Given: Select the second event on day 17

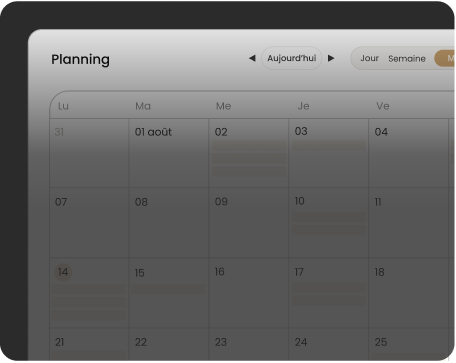Looking at the screenshot, I should click(329, 301).
